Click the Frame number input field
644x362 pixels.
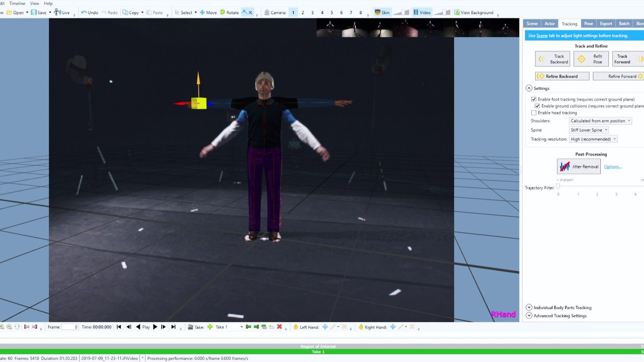(x=70, y=327)
